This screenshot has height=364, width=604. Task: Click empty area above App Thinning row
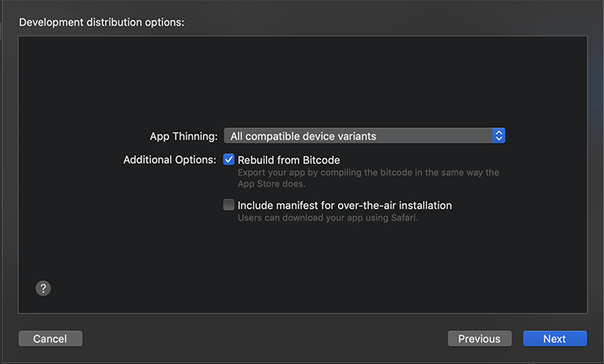[x=302, y=81]
